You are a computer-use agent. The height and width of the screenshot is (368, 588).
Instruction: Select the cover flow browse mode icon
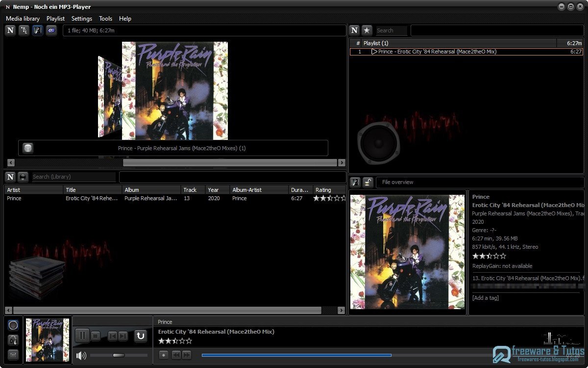coord(38,30)
